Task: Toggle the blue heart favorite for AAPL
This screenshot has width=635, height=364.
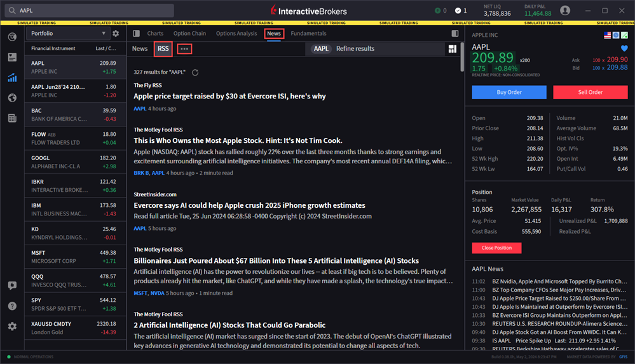Action: [x=624, y=48]
